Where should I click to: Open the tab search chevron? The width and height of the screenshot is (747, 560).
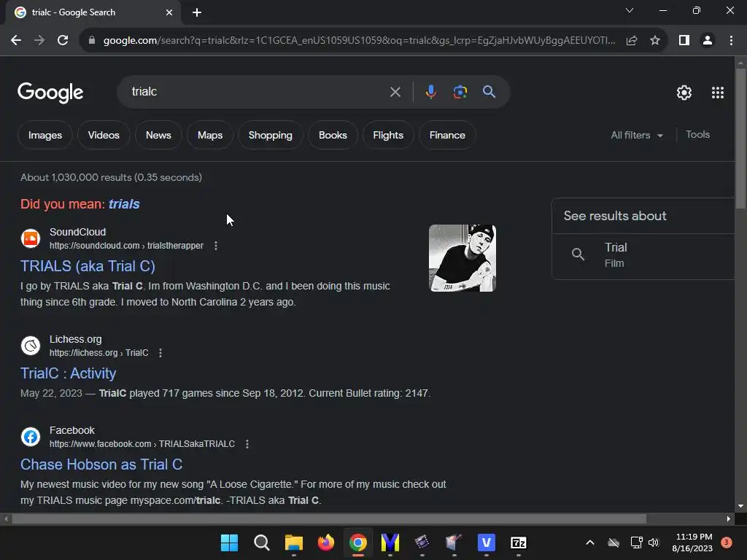pyautogui.click(x=630, y=10)
